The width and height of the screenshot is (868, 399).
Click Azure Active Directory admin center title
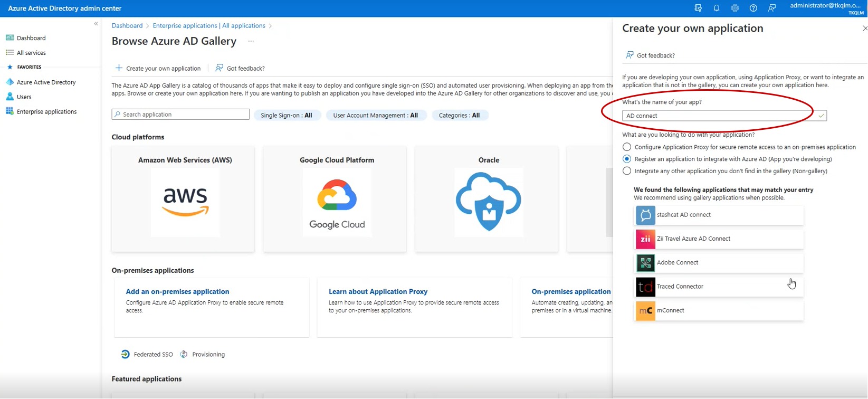click(65, 8)
